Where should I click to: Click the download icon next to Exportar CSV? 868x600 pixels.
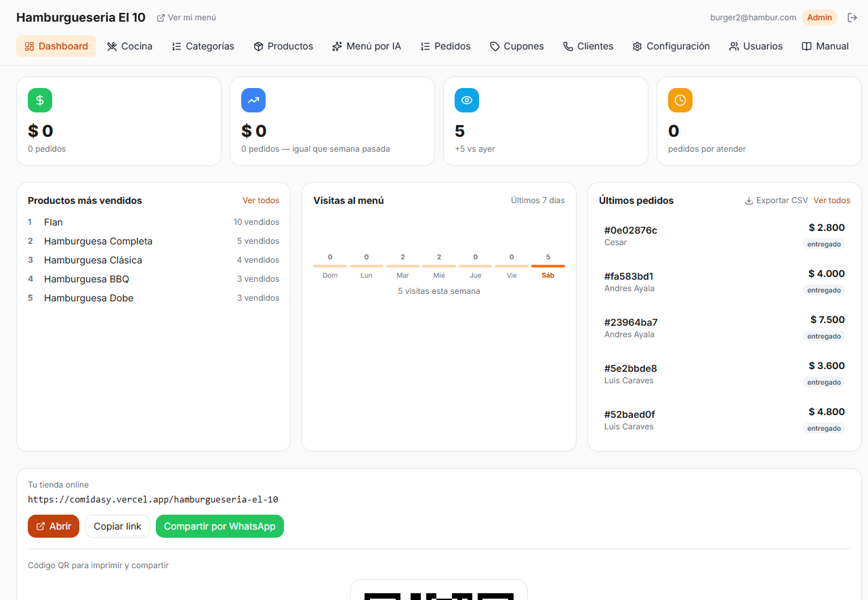[749, 200]
